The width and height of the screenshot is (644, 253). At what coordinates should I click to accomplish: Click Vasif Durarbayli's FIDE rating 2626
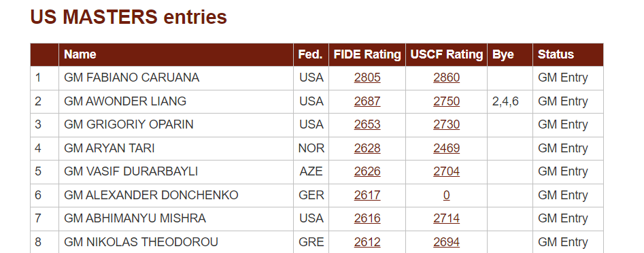367,171
